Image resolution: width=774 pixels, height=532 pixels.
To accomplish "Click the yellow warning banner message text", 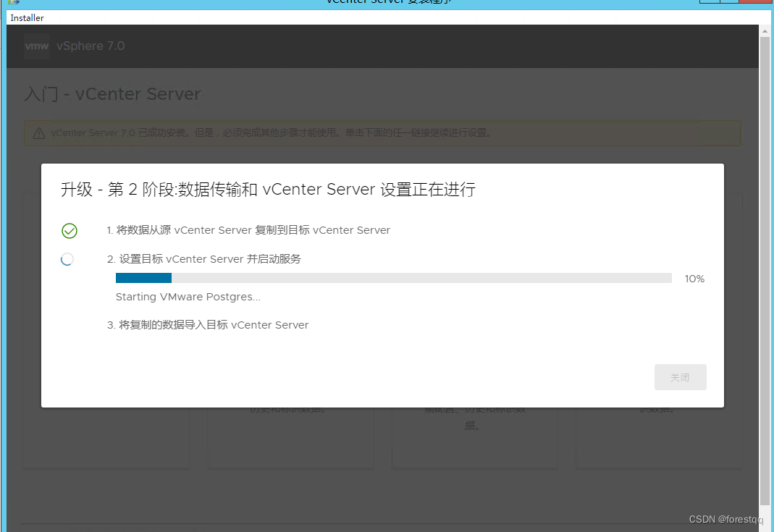I will (x=271, y=132).
